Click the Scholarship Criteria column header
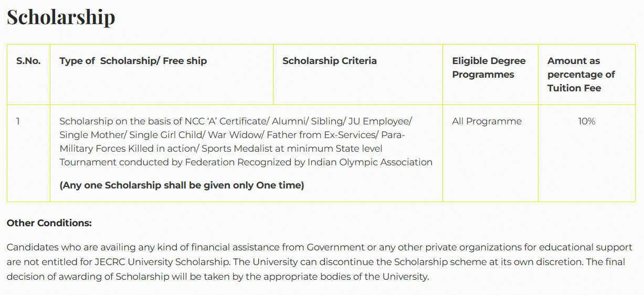This screenshot has width=644, height=295. coord(329,61)
